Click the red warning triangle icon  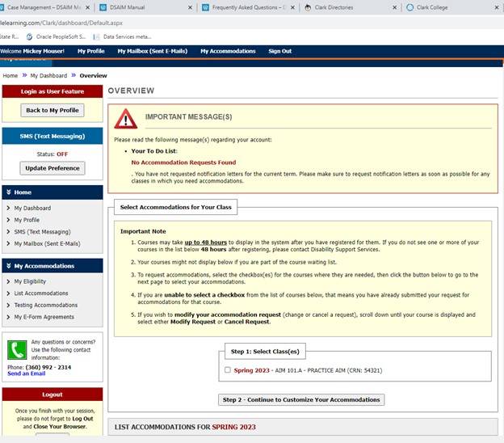[x=126, y=119]
